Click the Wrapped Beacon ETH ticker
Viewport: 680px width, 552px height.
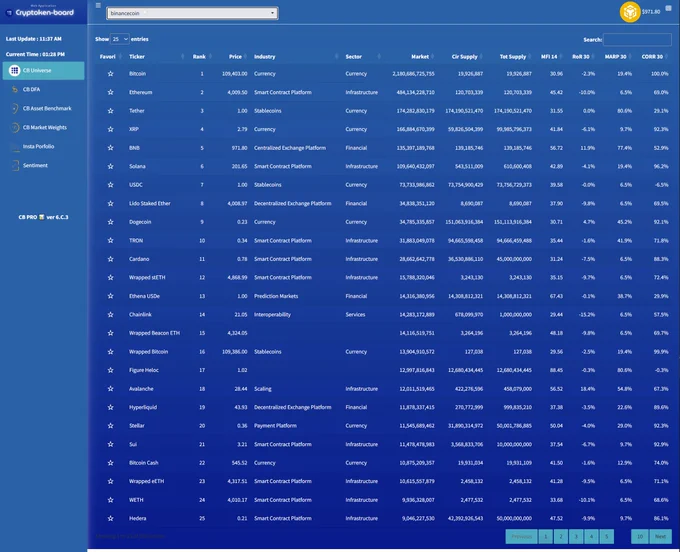pyautogui.click(x=154, y=333)
